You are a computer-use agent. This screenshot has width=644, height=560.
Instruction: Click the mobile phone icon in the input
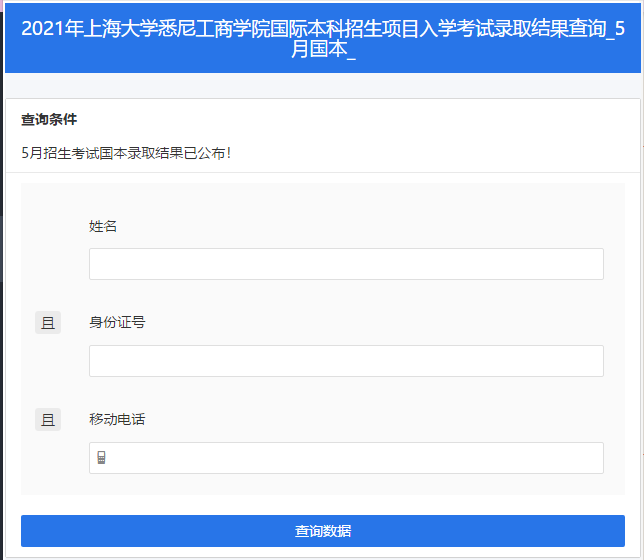(x=101, y=458)
